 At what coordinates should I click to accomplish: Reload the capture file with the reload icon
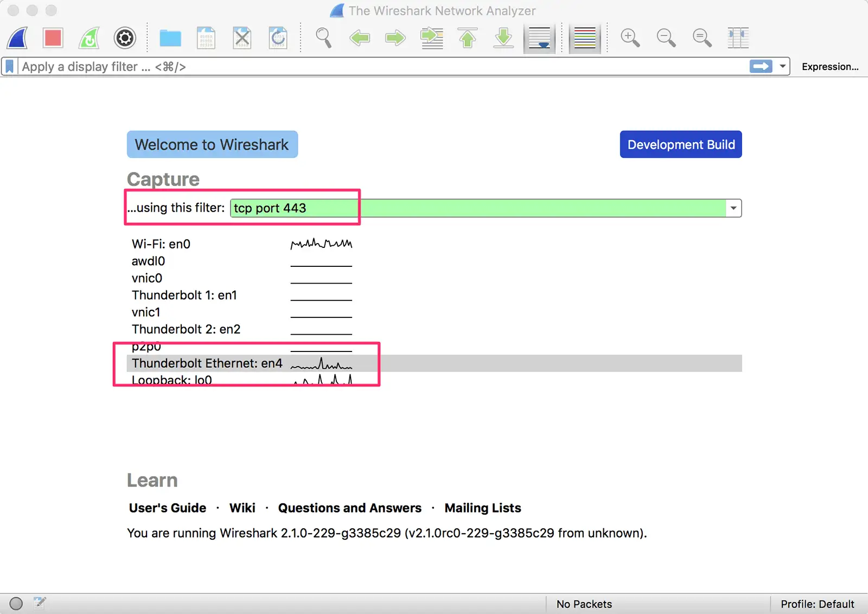click(278, 38)
